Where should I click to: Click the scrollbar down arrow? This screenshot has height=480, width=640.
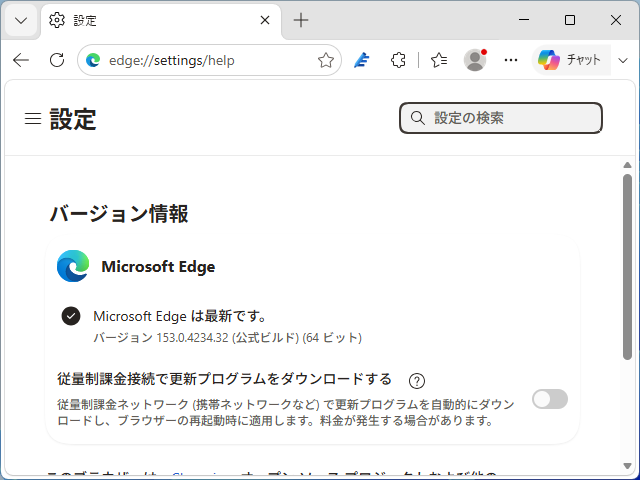(627, 466)
